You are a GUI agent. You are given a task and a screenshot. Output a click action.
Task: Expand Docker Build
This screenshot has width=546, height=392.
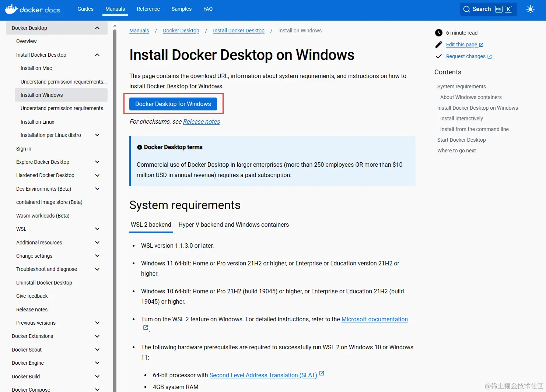(97, 377)
